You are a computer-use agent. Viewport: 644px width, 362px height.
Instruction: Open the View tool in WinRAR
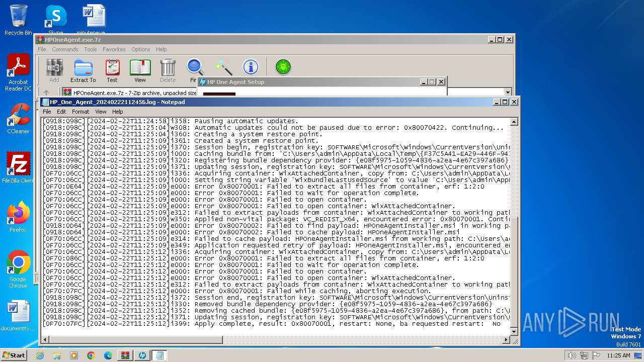pyautogui.click(x=140, y=70)
